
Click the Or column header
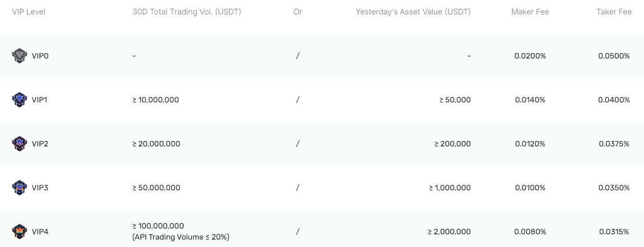click(298, 12)
